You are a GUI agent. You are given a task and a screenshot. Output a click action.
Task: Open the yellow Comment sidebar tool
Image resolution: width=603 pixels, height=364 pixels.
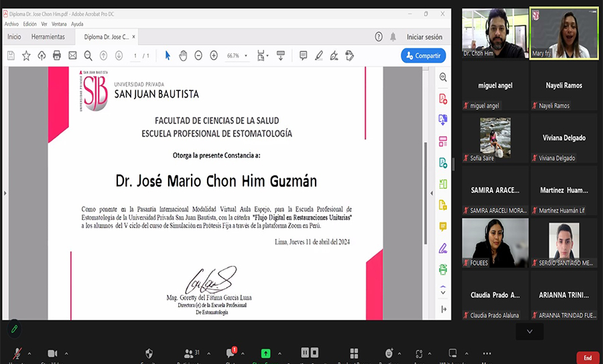click(x=443, y=227)
